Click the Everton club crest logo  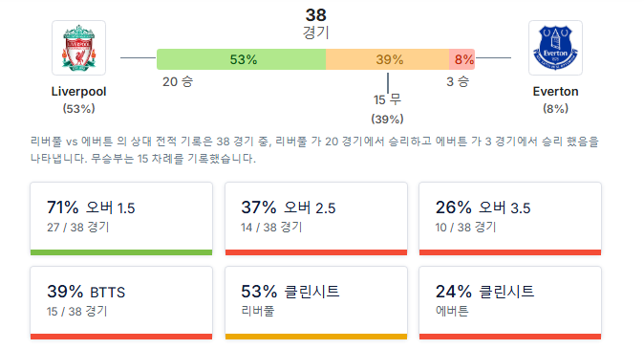(555, 48)
